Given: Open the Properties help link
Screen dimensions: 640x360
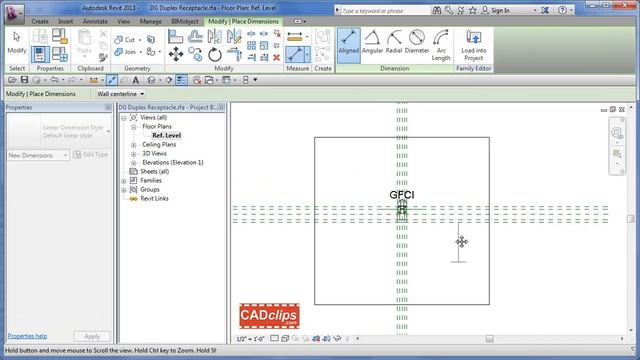Looking at the screenshot, I should pos(27,336).
